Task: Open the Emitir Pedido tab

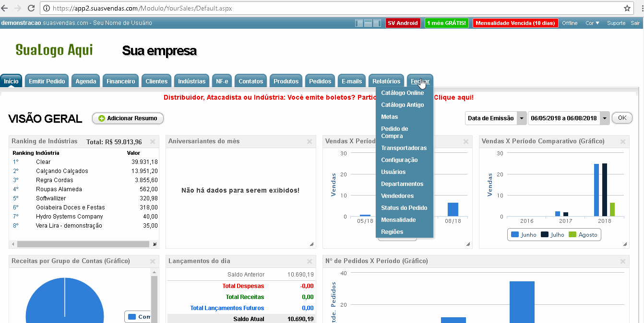Action: tap(47, 81)
